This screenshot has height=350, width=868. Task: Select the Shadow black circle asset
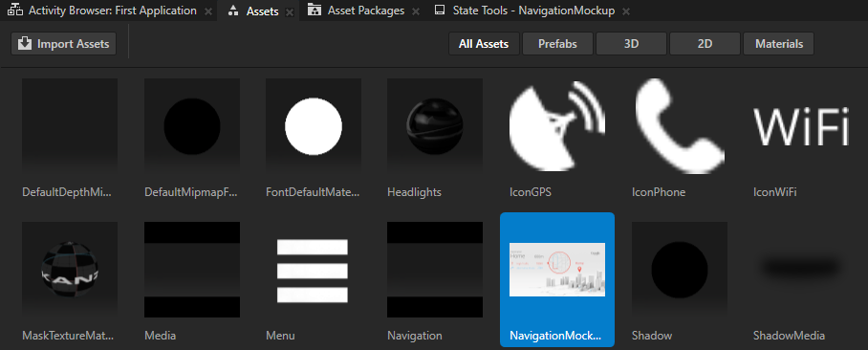(x=680, y=270)
